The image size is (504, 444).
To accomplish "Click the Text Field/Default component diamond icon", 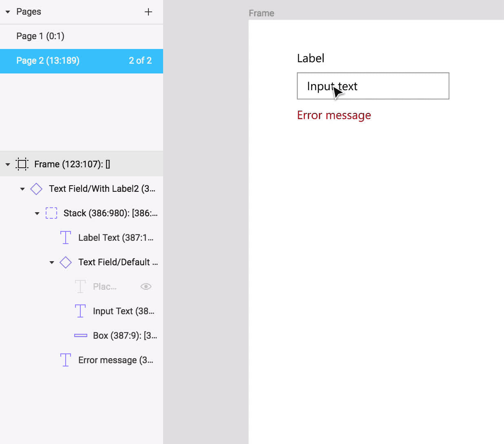I will point(66,262).
